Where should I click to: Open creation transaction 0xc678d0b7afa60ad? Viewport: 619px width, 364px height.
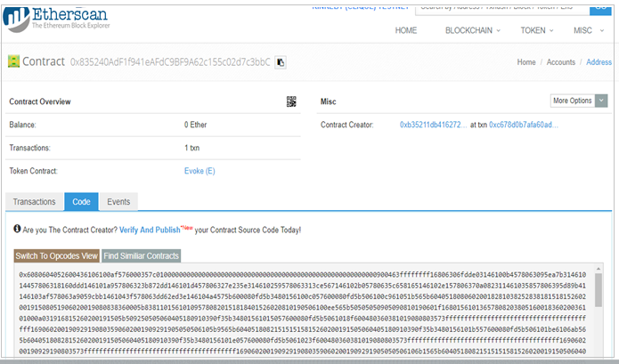point(524,125)
